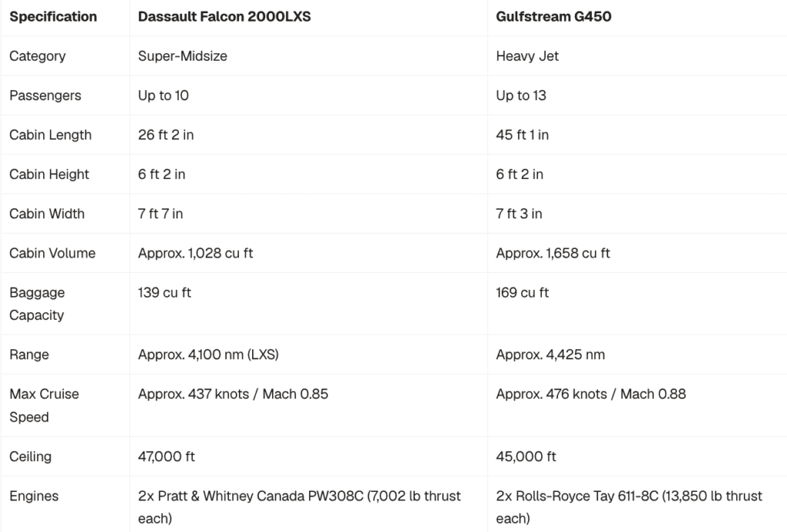Click the Specification column header
The image size is (787, 532).
click(53, 17)
